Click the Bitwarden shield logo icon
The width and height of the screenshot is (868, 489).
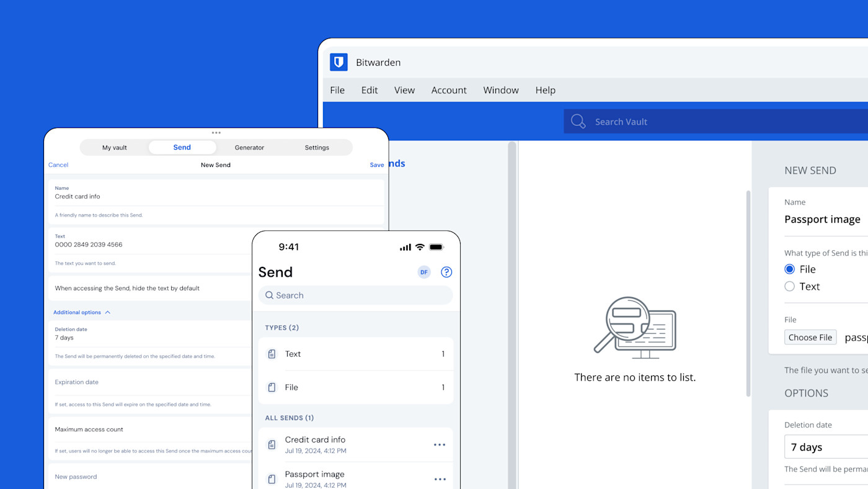[x=338, y=62]
